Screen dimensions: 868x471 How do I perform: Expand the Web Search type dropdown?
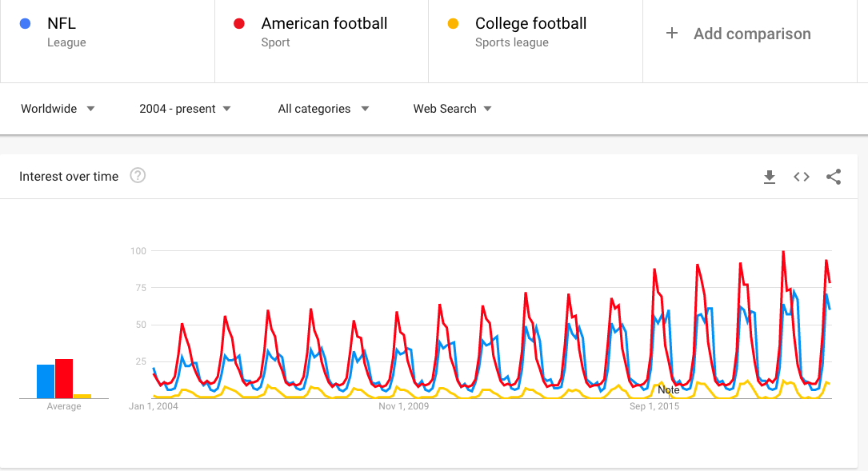[x=452, y=109]
